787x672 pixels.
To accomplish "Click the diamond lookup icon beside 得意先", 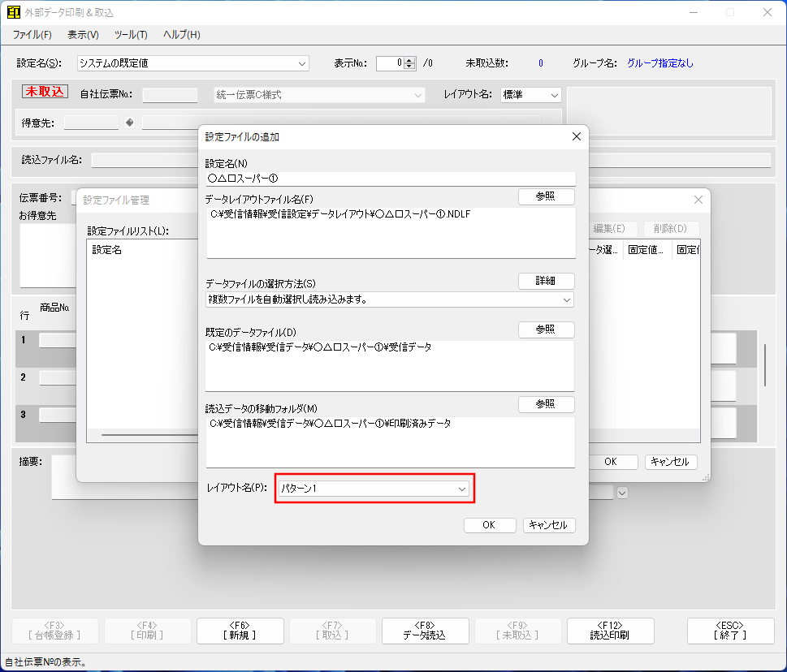I will tap(129, 123).
